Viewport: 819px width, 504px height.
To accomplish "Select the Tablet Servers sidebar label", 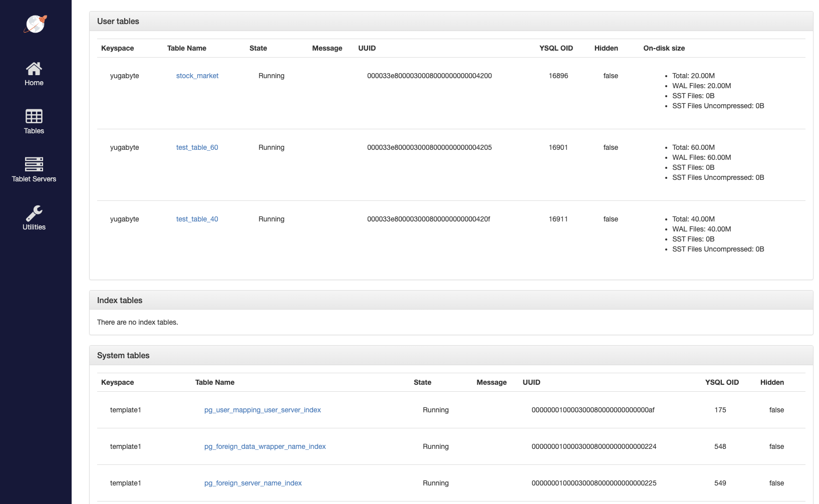I will tap(34, 179).
